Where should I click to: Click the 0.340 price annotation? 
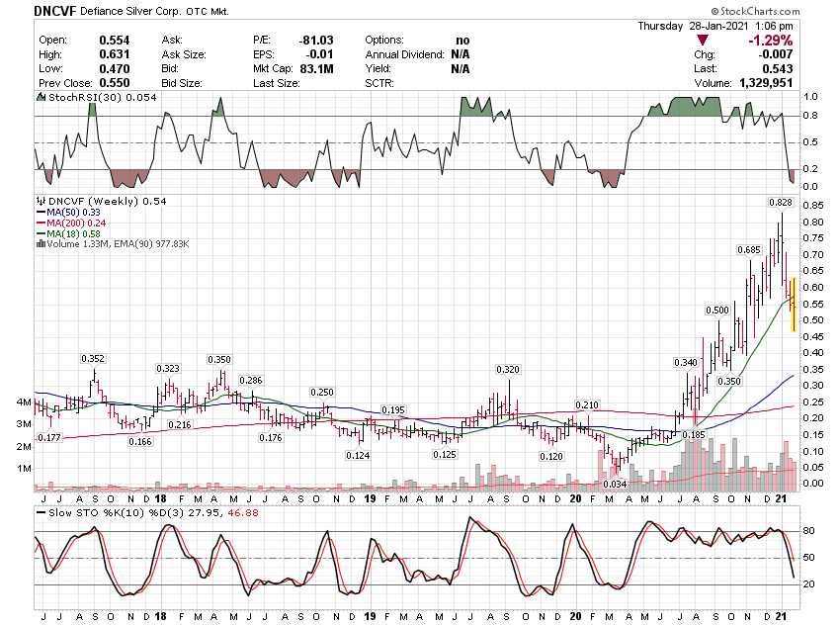pos(686,363)
